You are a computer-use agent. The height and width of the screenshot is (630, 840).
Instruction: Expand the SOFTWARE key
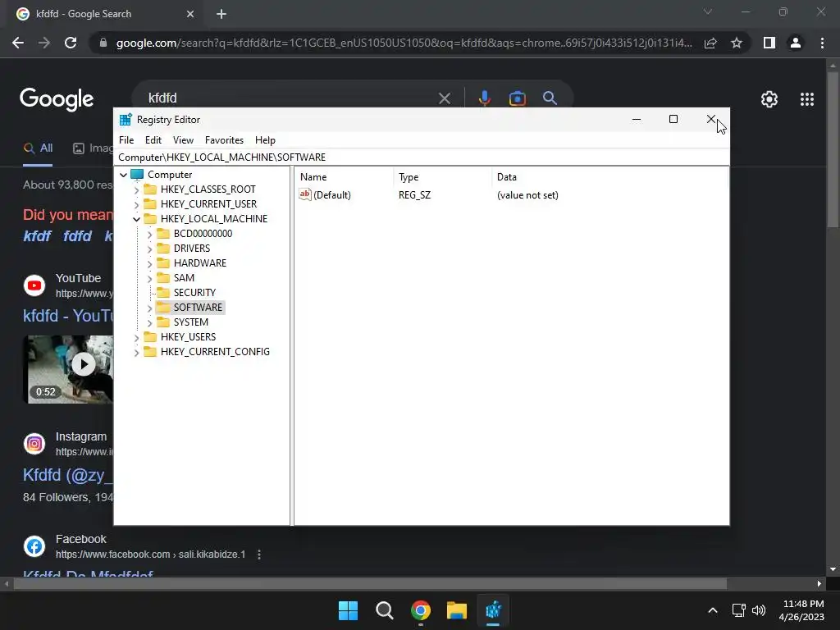tap(149, 308)
